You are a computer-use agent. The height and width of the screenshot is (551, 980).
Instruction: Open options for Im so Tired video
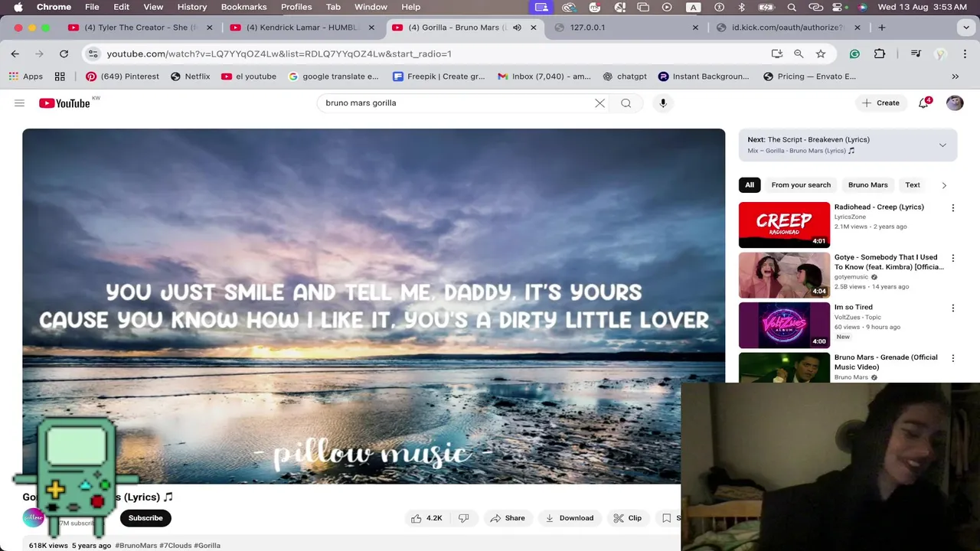953,308
